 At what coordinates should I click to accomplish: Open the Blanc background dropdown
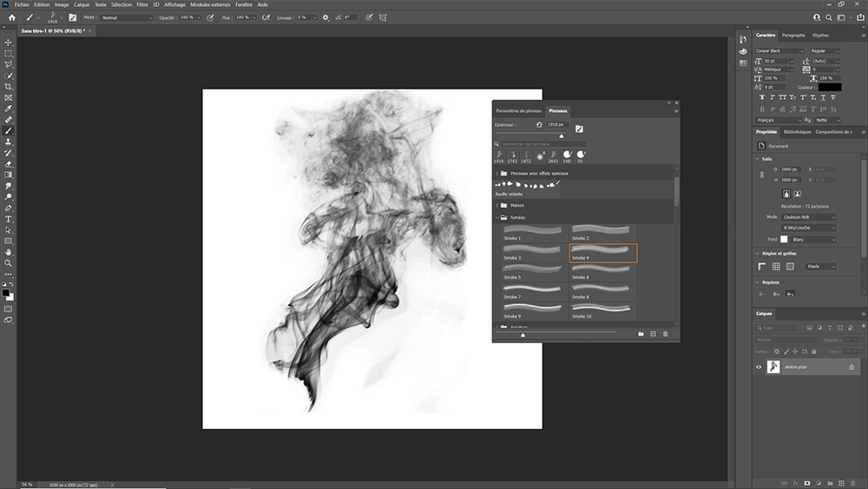pyautogui.click(x=813, y=239)
